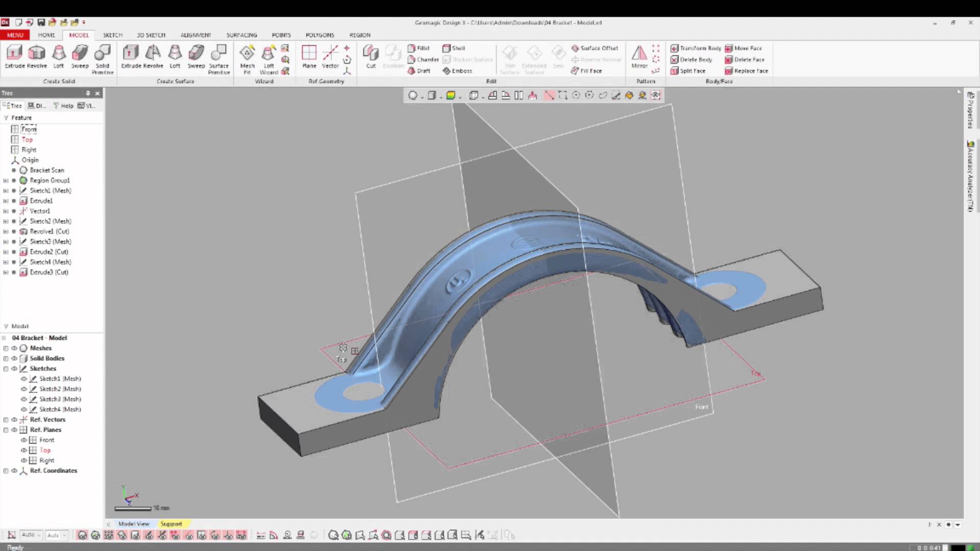Screen dimensions: 980x551
Task: Open the Surface Primitive tool
Action: tap(219, 60)
